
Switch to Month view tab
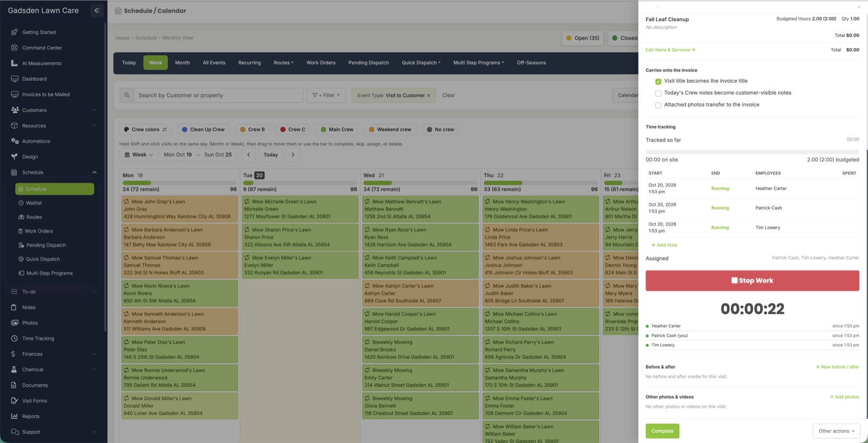182,63
